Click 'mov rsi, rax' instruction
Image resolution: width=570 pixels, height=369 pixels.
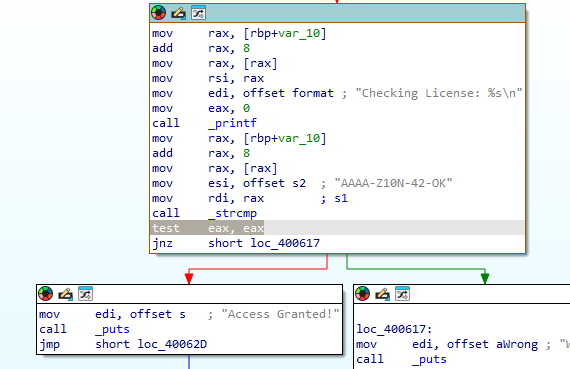click(208, 78)
